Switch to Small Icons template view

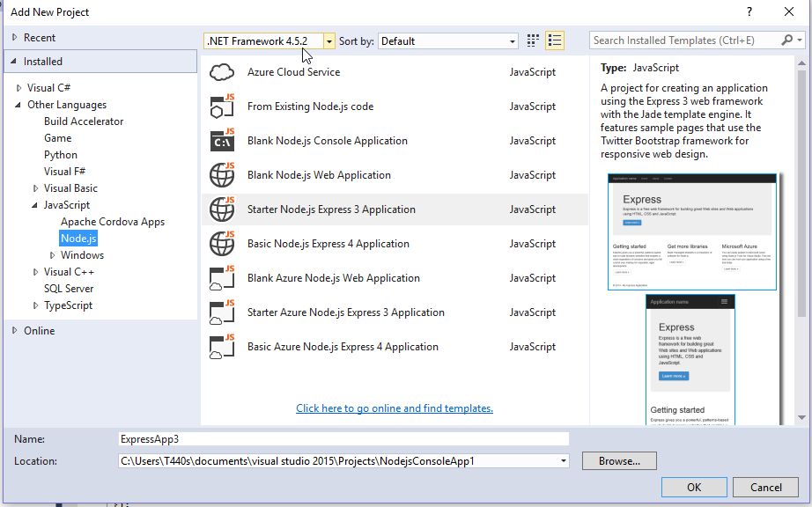point(531,40)
